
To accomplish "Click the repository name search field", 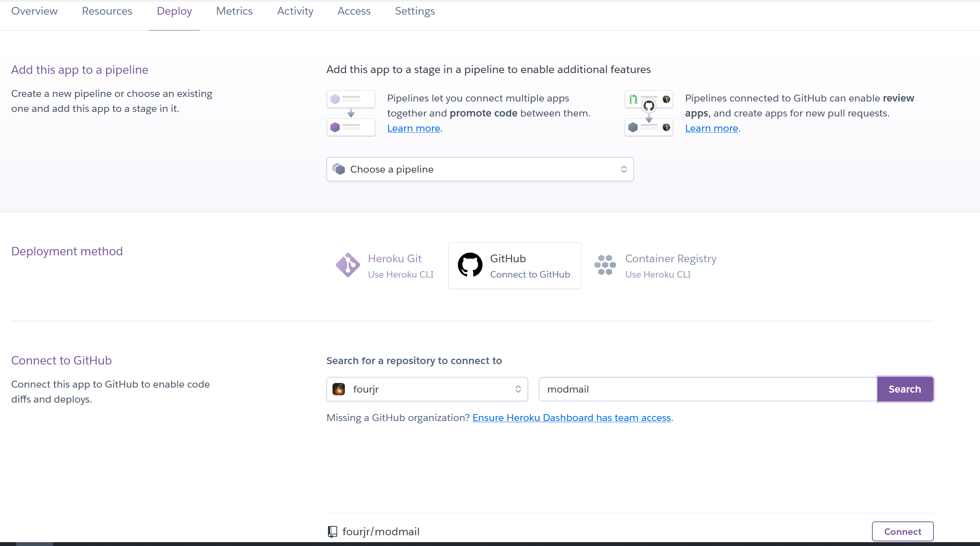I will coord(707,389).
